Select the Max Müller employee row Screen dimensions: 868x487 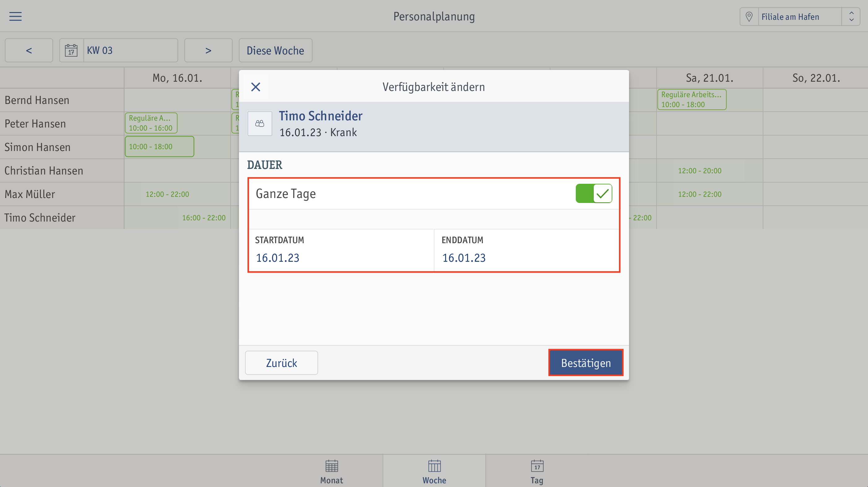62,194
